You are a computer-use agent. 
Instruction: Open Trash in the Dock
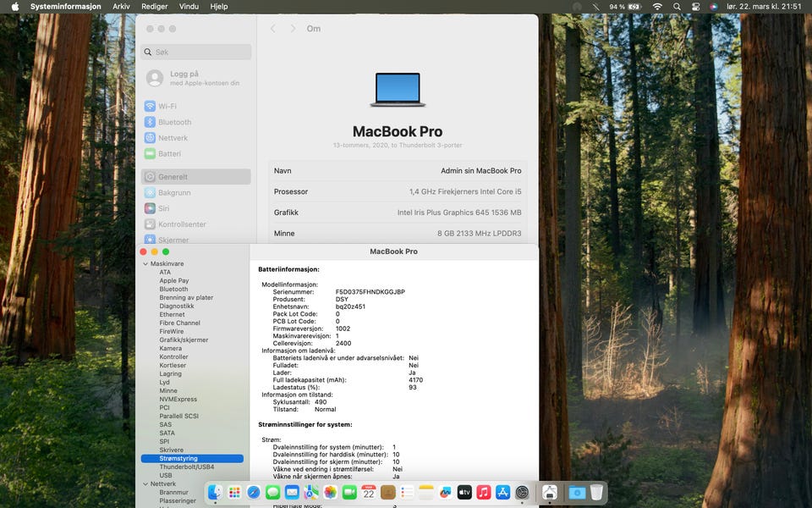596,492
